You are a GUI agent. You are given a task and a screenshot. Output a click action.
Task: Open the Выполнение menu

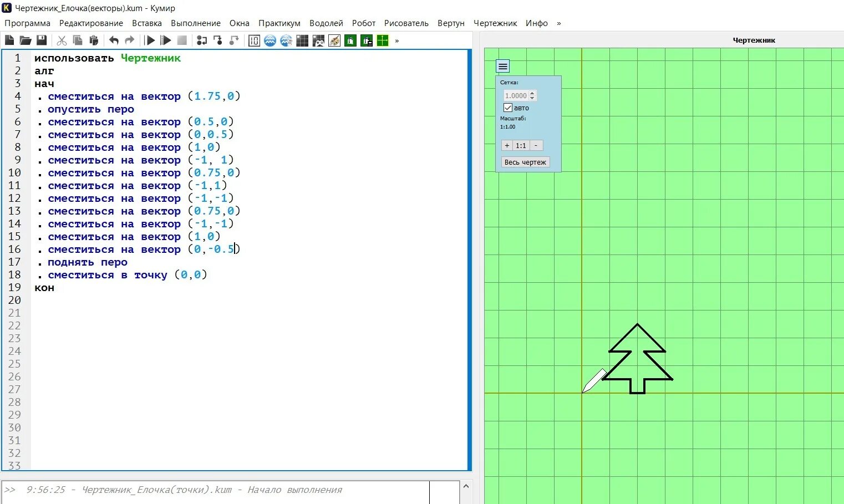click(x=196, y=23)
